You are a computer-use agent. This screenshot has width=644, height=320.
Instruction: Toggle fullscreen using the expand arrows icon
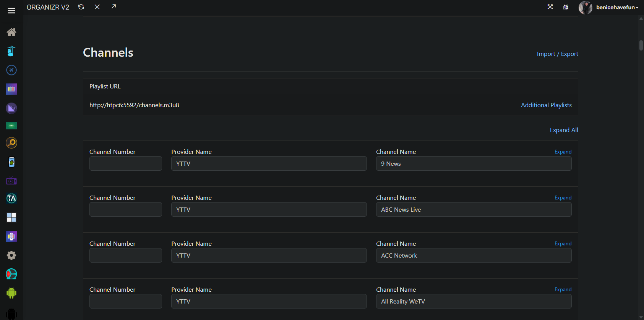tap(550, 7)
